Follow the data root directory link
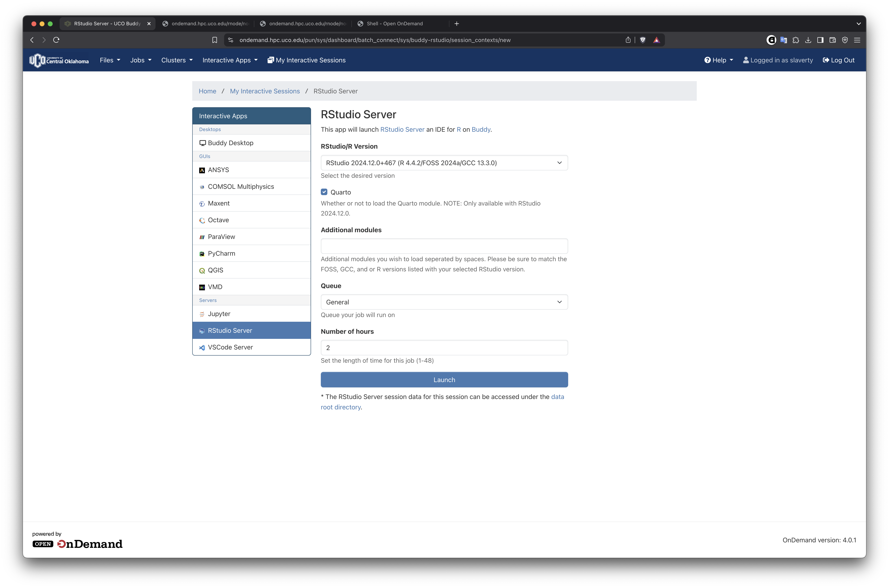The image size is (889, 588). 340,407
